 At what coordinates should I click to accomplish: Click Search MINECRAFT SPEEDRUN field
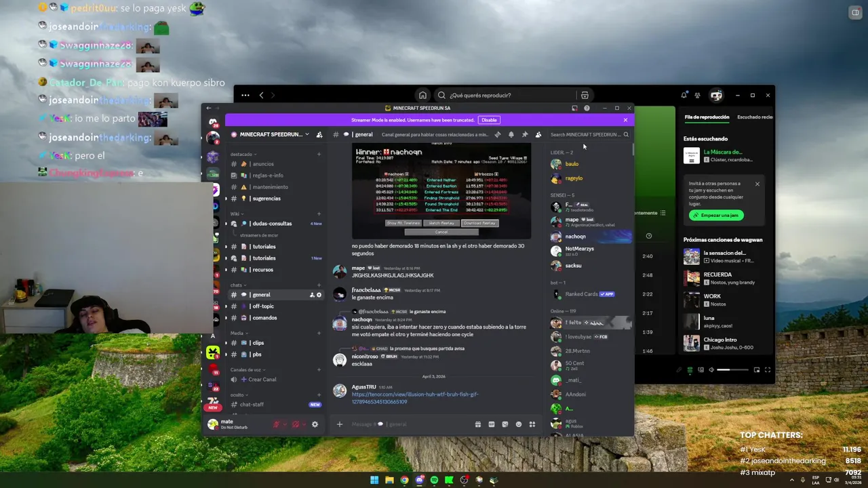(589, 134)
